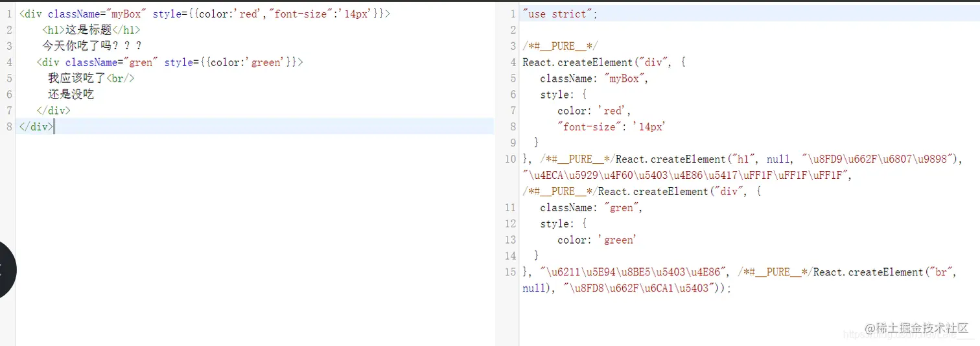Click line number 5 in source gutter
This screenshot has height=346, width=980.
point(8,78)
